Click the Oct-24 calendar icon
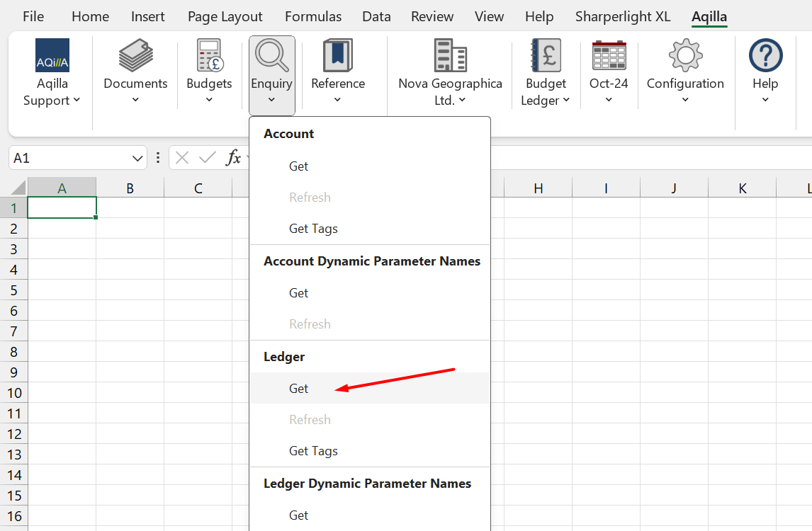 pyautogui.click(x=609, y=56)
